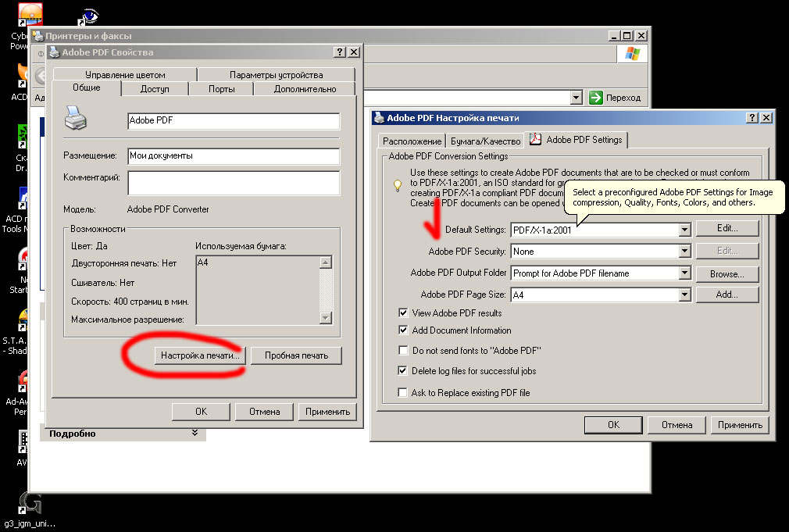The height and width of the screenshot is (532, 789).
Task: Click the Windows flag logo
Action: click(632, 53)
